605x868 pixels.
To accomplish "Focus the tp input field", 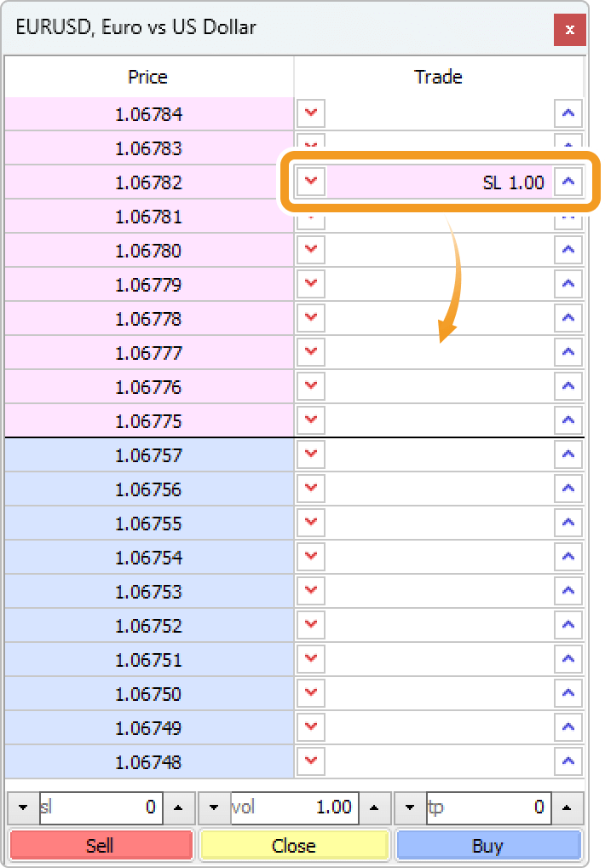I will 488,807.
